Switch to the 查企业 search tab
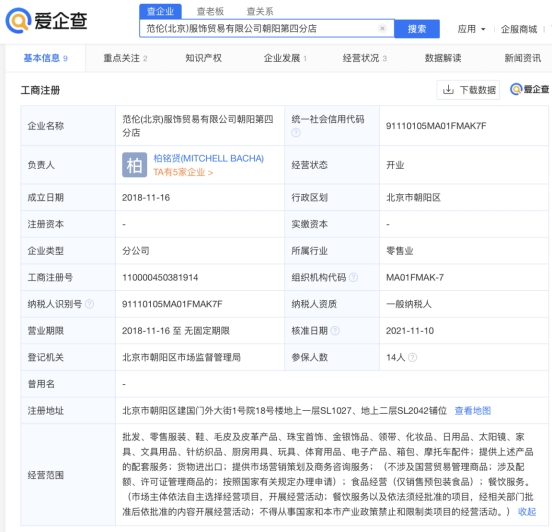 point(160,11)
